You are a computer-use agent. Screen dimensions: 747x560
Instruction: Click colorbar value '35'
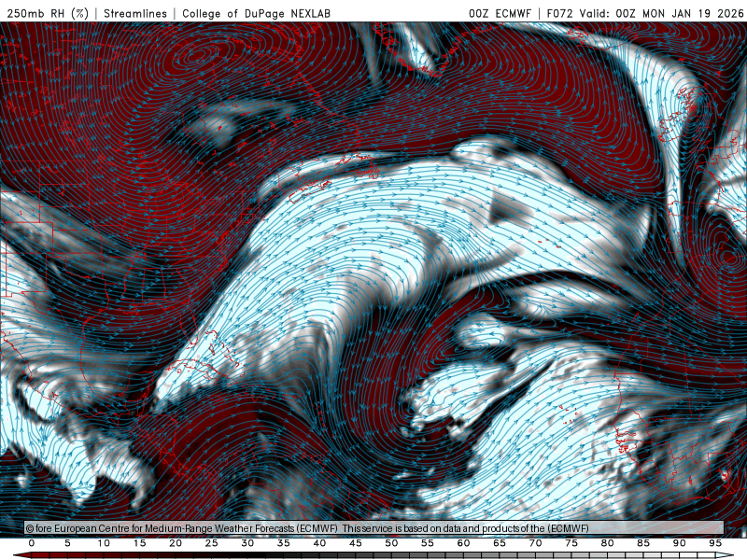point(284,543)
